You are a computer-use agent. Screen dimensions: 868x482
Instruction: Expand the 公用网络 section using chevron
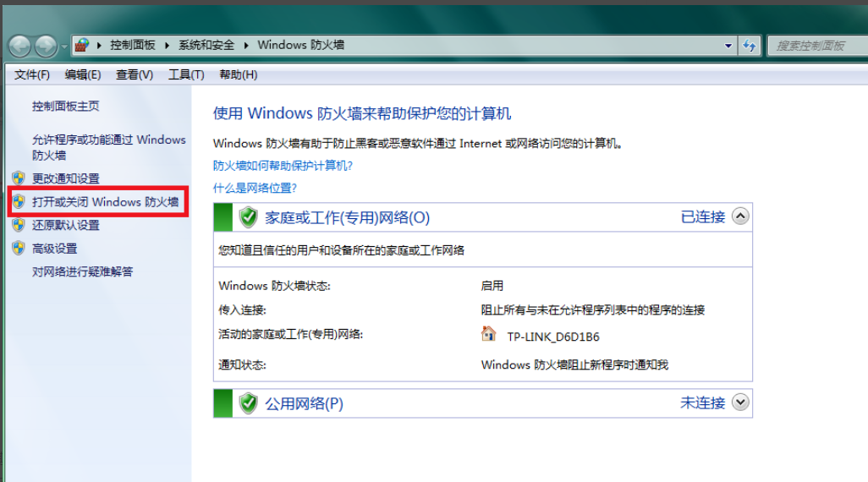click(740, 403)
